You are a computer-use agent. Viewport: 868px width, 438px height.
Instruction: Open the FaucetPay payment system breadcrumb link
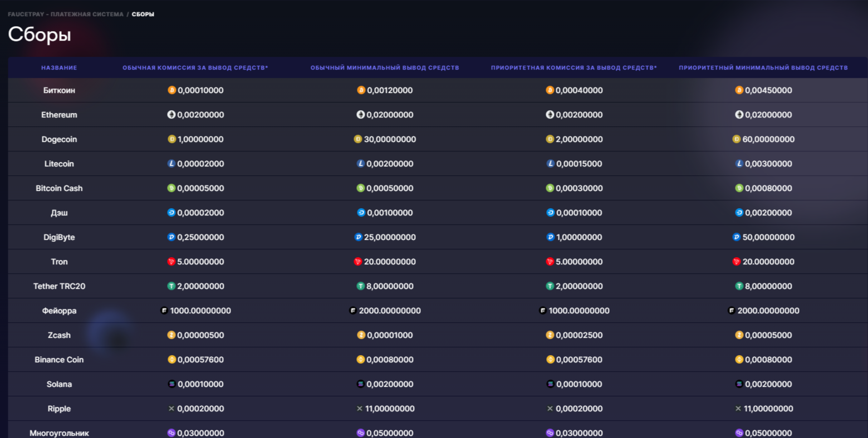tap(66, 14)
